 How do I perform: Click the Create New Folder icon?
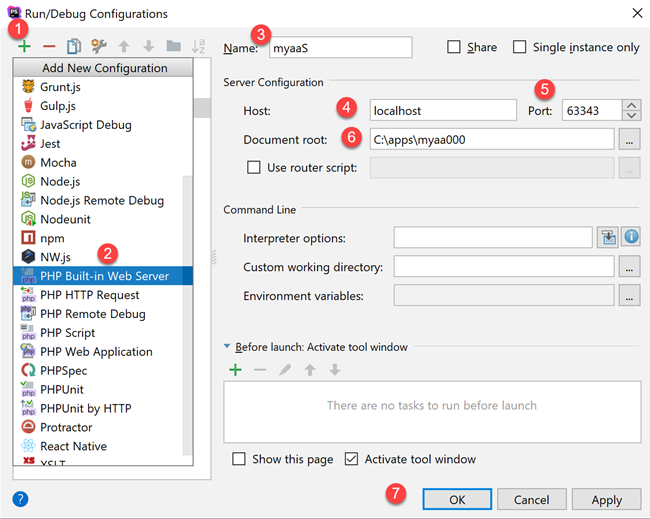174,46
